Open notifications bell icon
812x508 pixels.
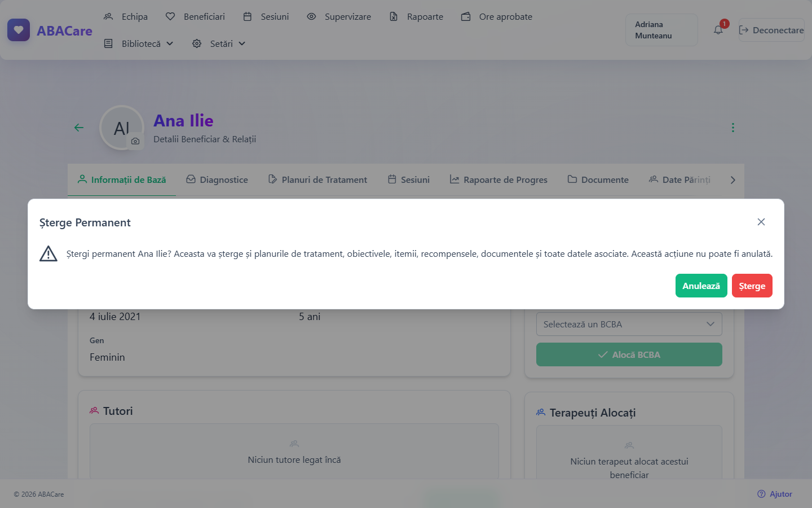tap(718, 30)
